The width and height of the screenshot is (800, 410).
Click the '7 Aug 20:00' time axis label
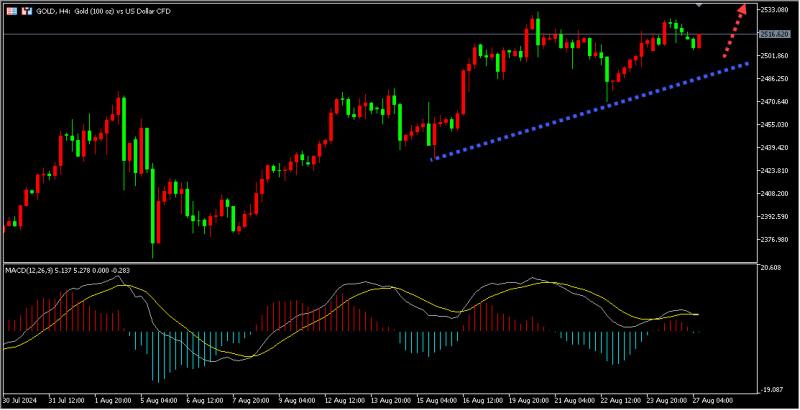pos(253,399)
